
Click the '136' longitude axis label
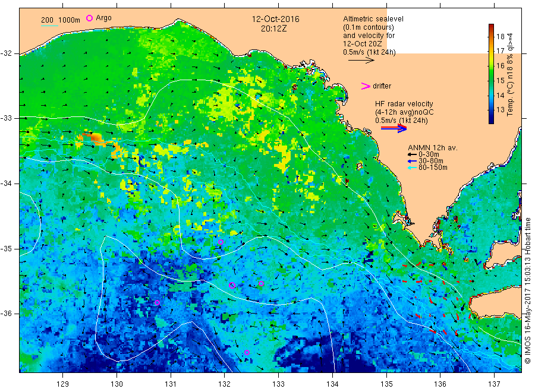440,384
